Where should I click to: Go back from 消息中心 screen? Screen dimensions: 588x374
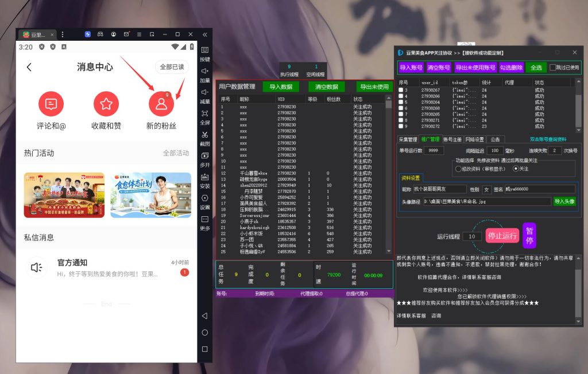(x=29, y=67)
